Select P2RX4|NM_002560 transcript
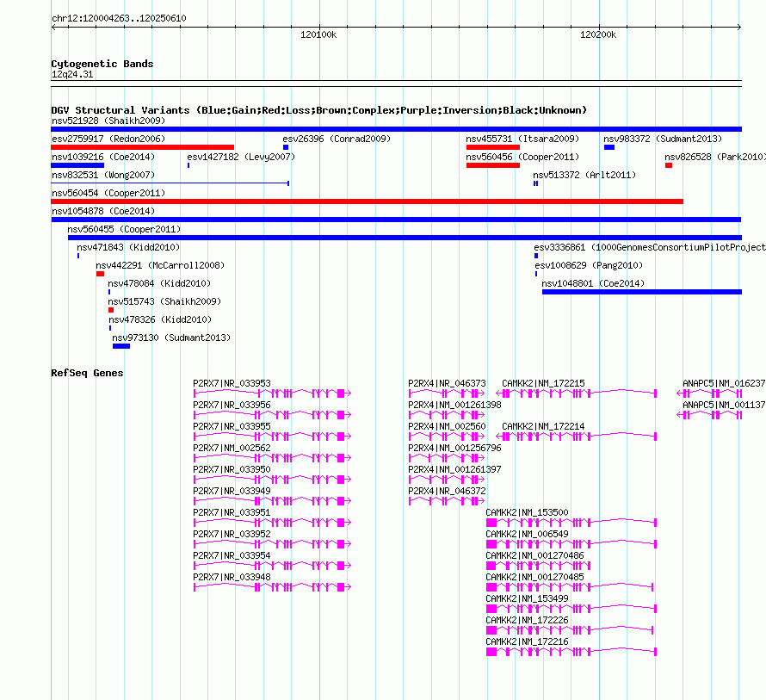This screenshot has width=766, height=700. pos(447,436)
